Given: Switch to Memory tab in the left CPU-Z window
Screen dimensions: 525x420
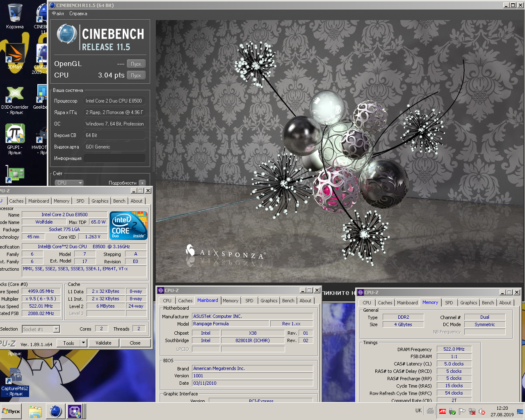Looking at the screenshot, I should pyautogui.click(x=62, y=201).
